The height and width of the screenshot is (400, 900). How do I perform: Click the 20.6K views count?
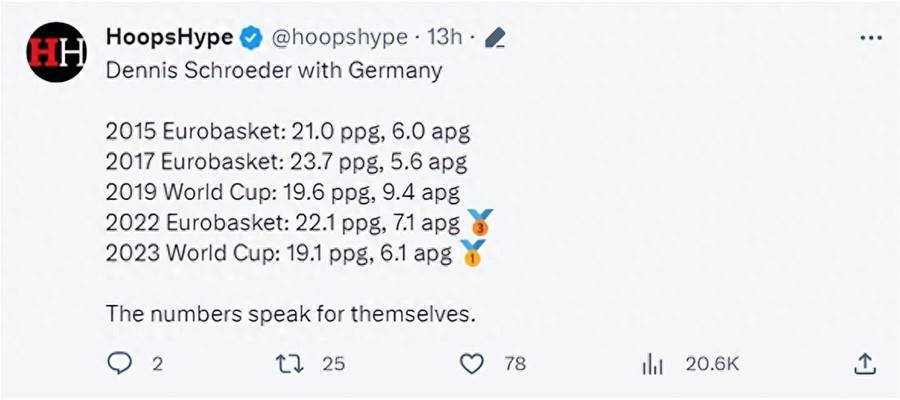[x=712, y=364]
